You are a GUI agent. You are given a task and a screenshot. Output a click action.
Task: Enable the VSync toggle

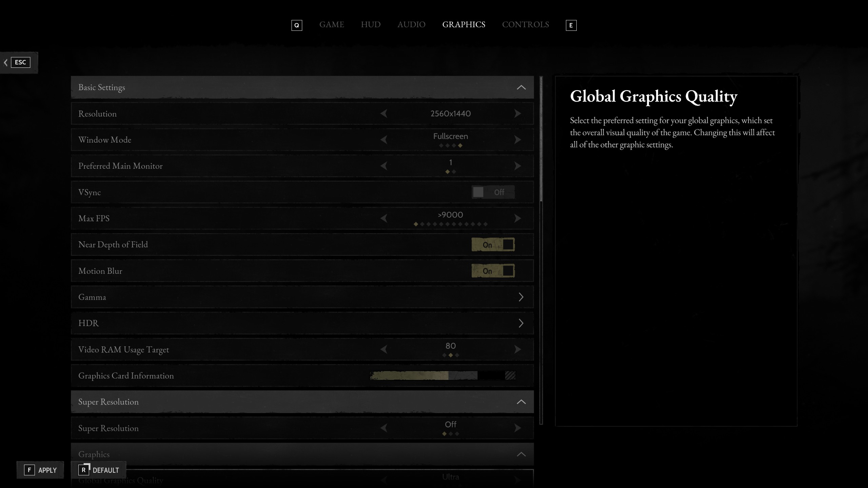pyautogui.click(x=493, y=192)
